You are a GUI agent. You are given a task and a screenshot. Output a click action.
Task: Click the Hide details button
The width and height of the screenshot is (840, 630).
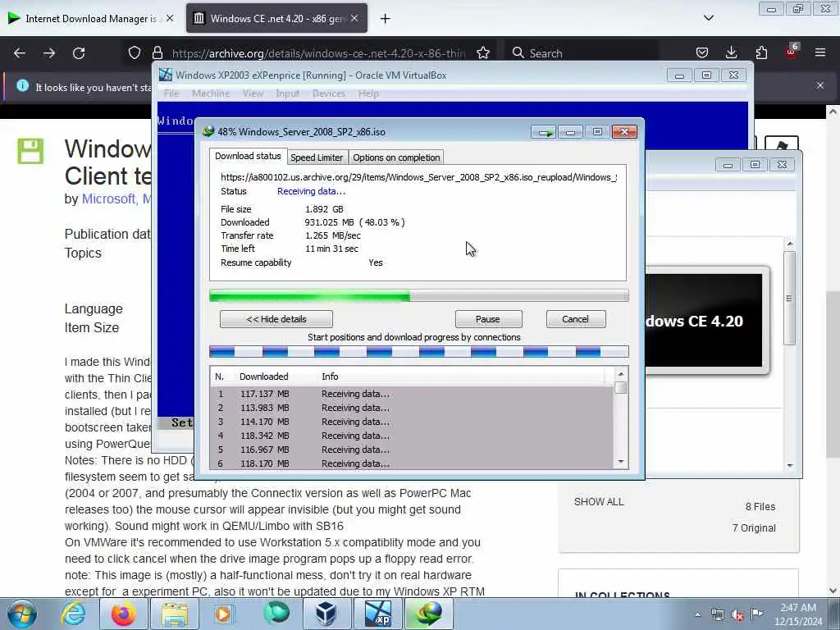pyautogui.click(x=276, y=319)
